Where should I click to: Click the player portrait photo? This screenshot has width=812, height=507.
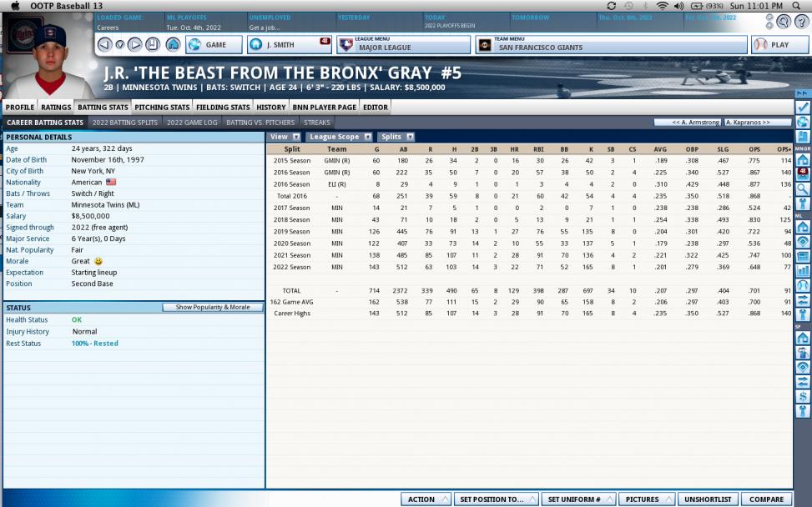49,58
